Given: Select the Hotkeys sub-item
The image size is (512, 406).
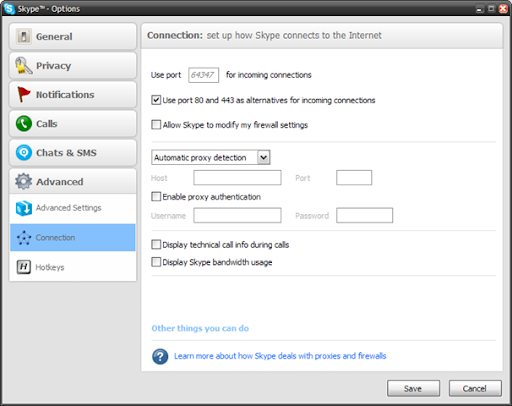Looking at the screenshot, I should pos(73,267).
